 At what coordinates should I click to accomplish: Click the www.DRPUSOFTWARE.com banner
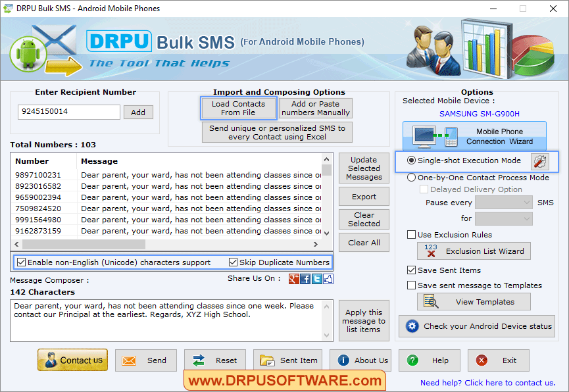pyautogui.click(x=285, y=380)
